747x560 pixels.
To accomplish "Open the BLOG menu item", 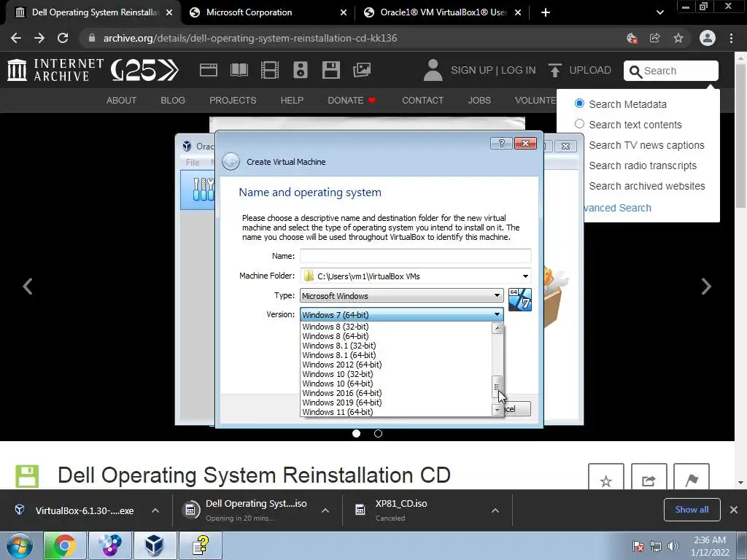I will [173, 101].
